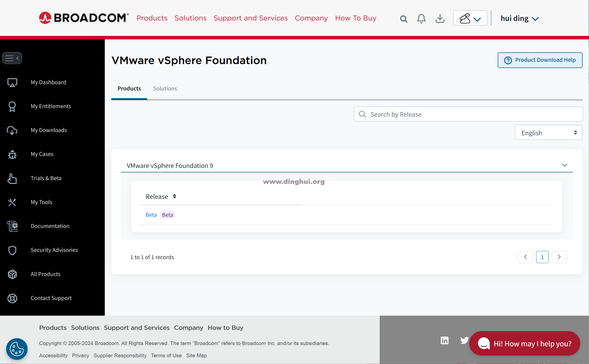Go to next page arrow

point(559,257)
